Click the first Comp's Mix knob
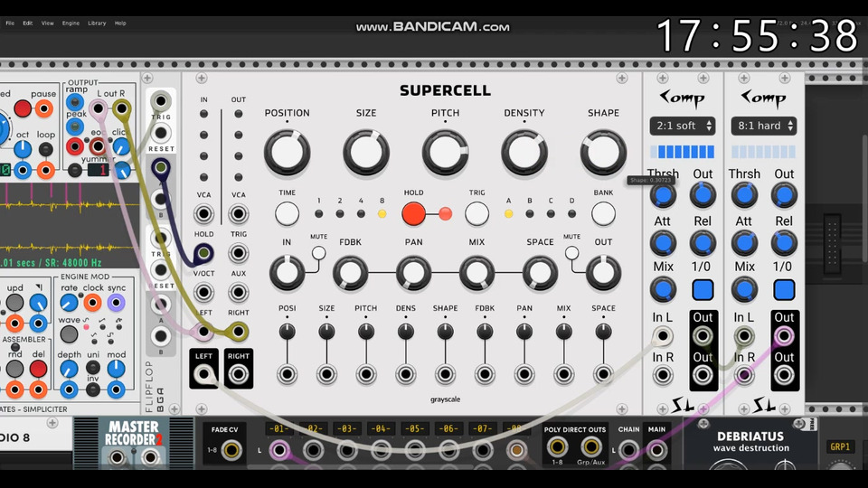Viewport: 868px width, 488px height. pyautogui.click(x=663, y=289)
